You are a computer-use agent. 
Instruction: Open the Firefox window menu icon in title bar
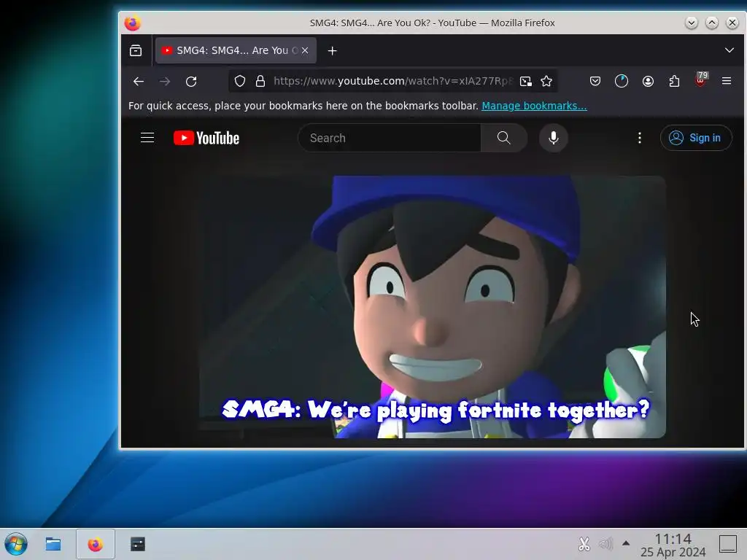(133, 23)
